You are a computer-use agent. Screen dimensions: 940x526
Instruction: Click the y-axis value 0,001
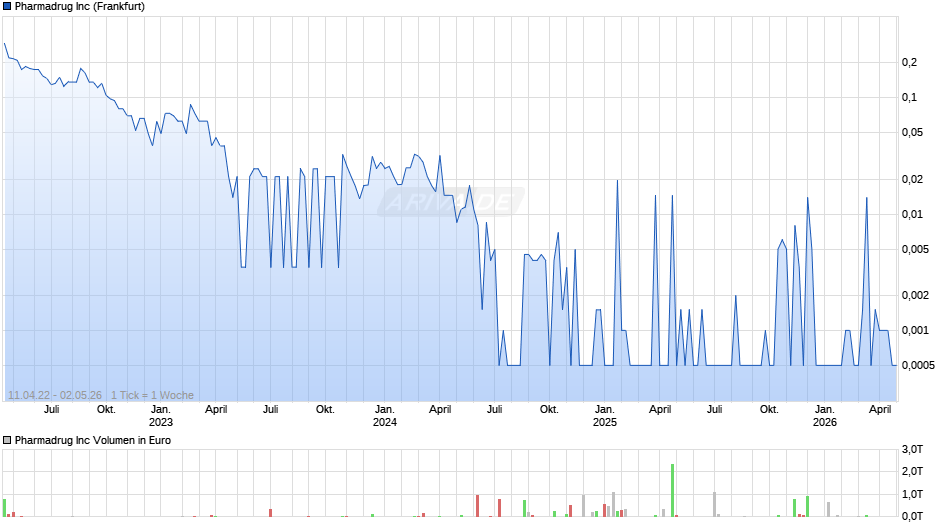[x=915, y=330]
